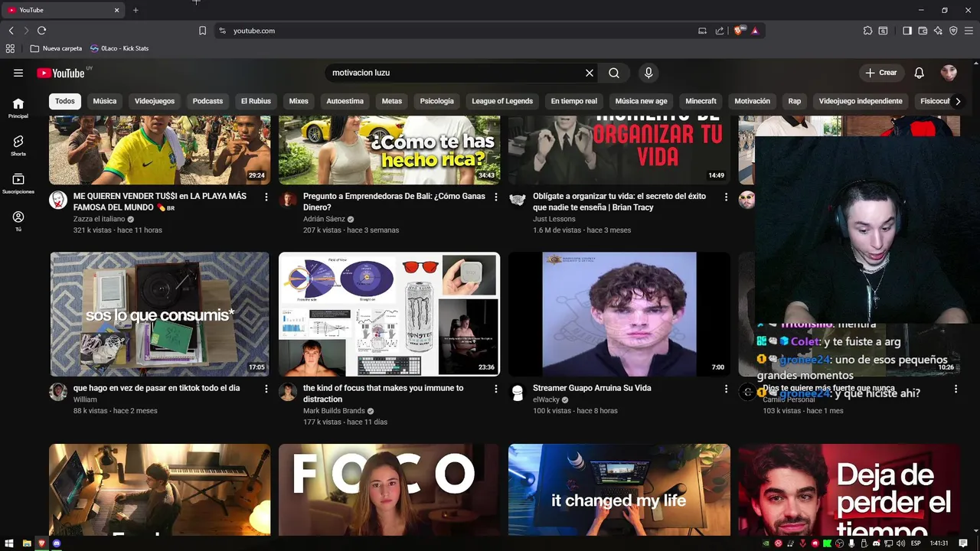The height and width of the screenshot is (551, 980).
Task: Select the Mixes filter chip
Action: (x=299, y=101)
